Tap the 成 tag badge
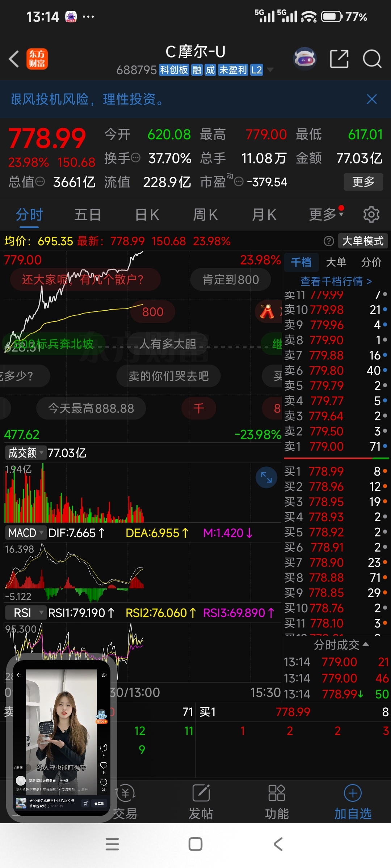391x868 pixels. (x=210, y=70)
